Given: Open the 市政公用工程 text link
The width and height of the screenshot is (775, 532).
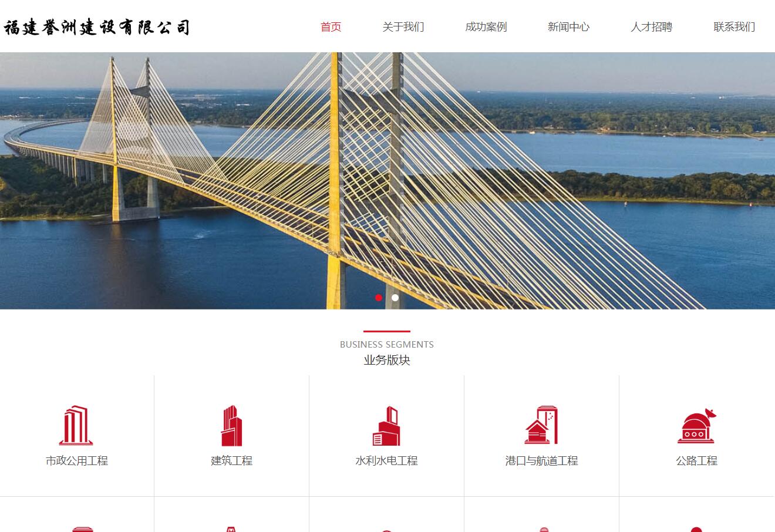Looking at the screenshot, I should tap(77, 461).
